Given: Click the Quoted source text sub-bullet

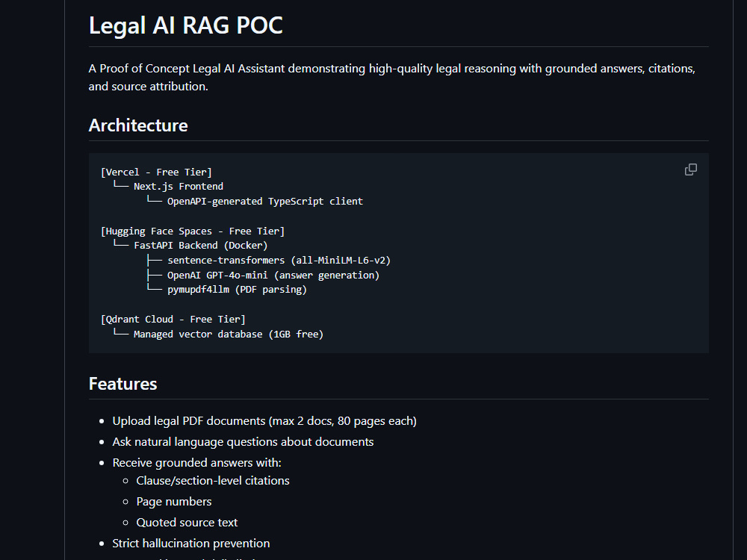Looking at the screenshot, I should coord(187,523).
